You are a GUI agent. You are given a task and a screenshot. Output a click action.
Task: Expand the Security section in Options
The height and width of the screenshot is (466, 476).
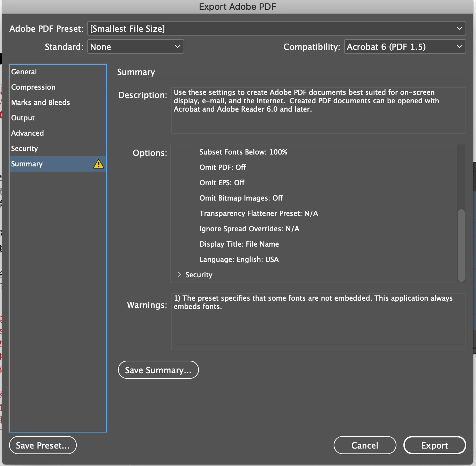click(179, 275)
